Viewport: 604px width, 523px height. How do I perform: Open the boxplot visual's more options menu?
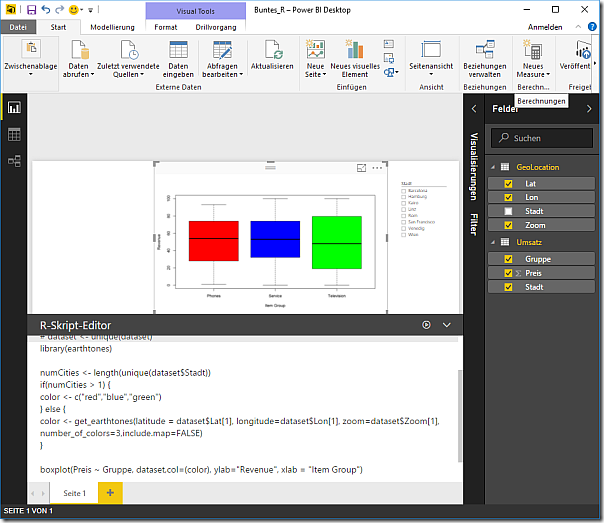click(x=377, y=168)
